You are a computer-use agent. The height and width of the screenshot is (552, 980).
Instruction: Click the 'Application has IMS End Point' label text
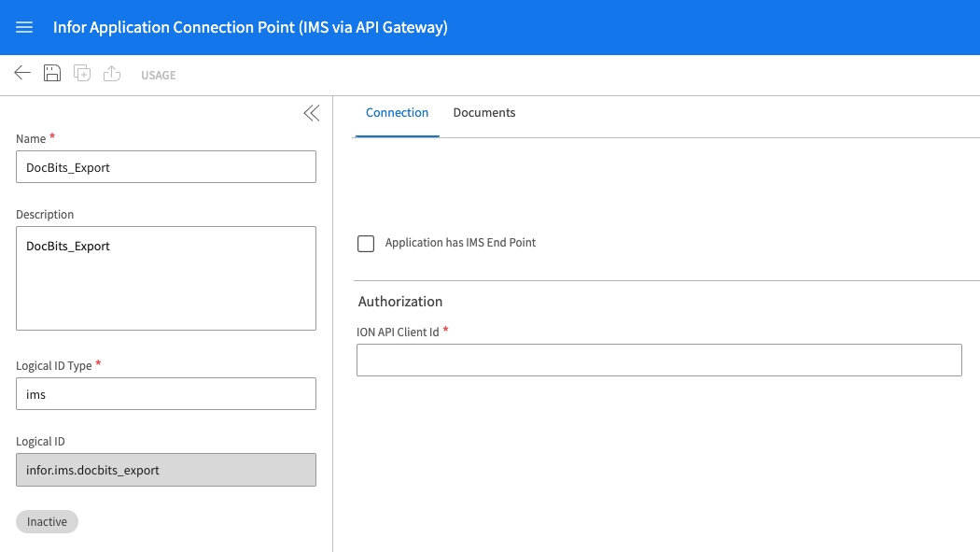click(x=460, y=243)
